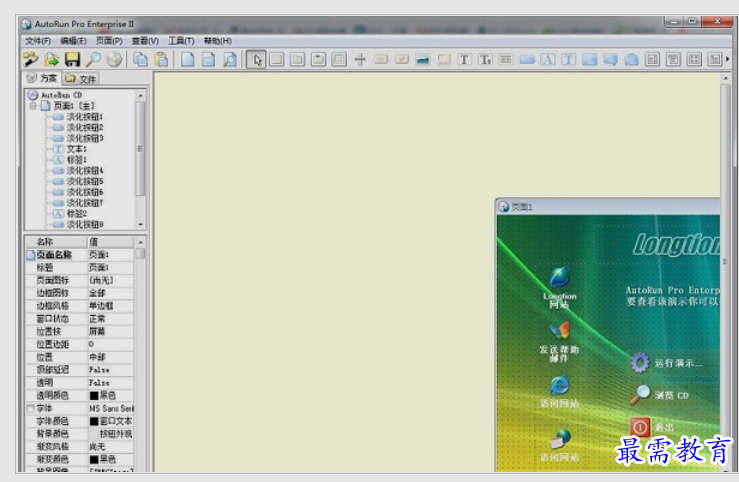The width and height of the screenshot is (739, 482).
Task: Open the 工具(T) menu
Action: click(x=181, y=41)
